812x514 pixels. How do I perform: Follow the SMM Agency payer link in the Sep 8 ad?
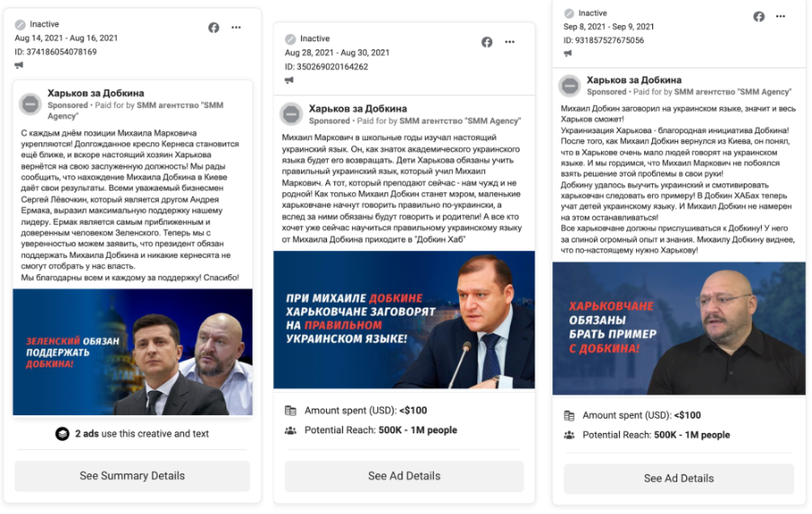(732, 92)
